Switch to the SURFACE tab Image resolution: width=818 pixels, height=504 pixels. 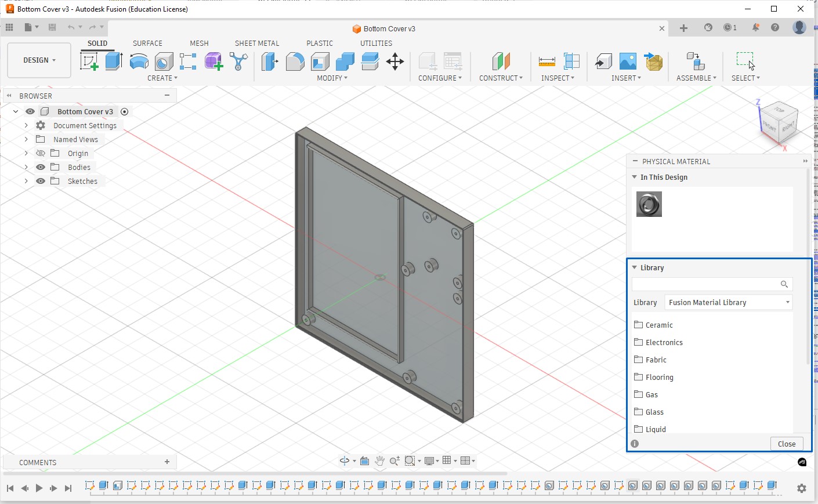[x=147, y=43]
